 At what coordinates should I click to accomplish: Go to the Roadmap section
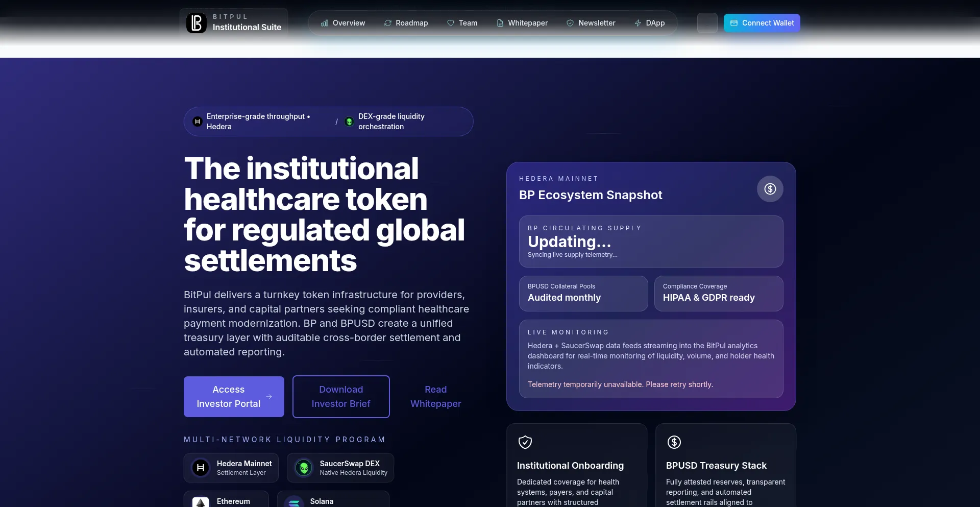pos(406,23)
